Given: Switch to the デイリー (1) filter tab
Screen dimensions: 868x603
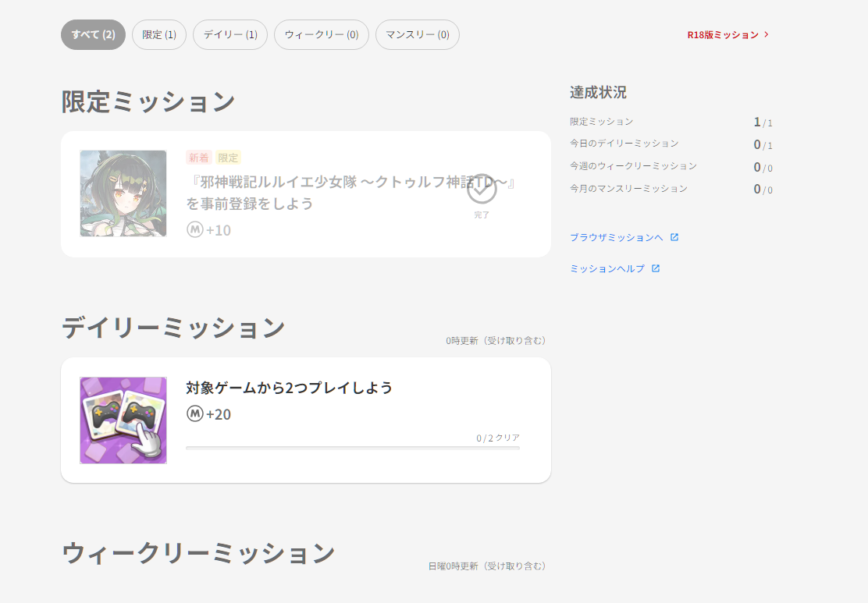Looking at the screenshot, I should (230, 34).
